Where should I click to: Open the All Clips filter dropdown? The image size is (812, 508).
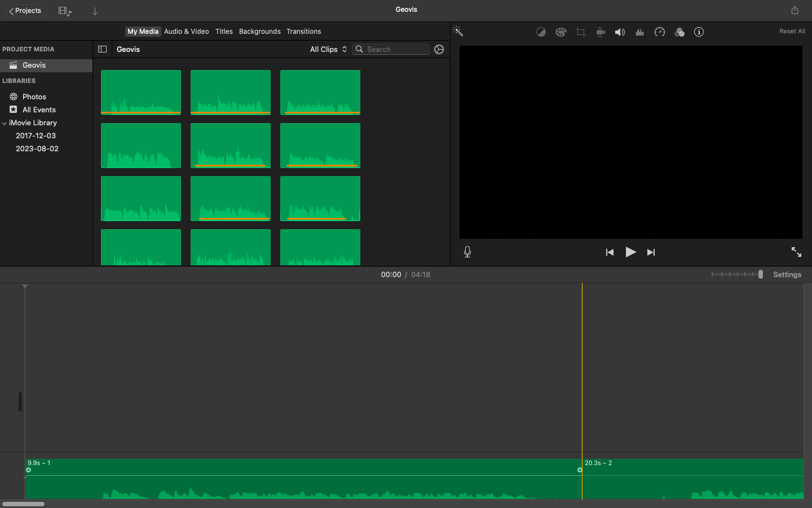point(328,49)
